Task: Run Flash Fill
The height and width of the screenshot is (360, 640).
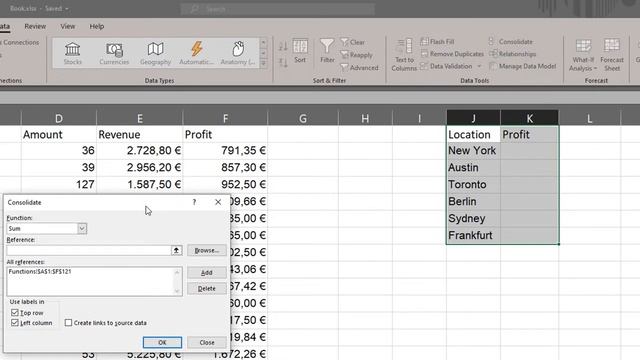Action: 437,42
